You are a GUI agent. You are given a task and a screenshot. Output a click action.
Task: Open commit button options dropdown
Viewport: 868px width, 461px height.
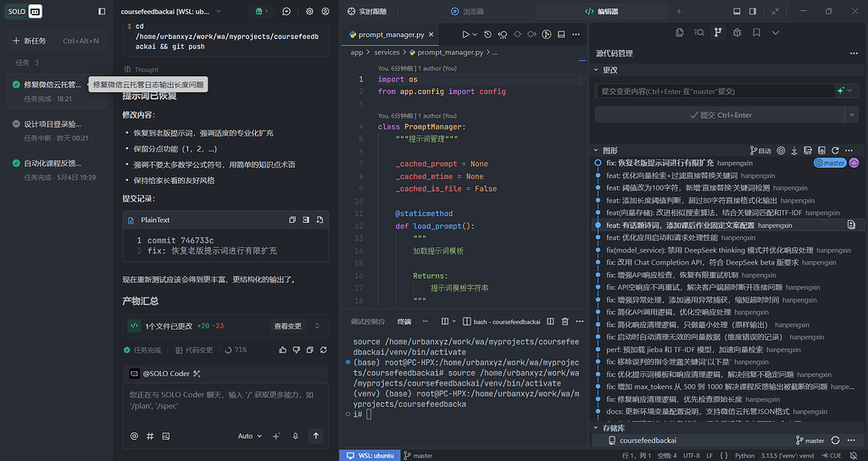point(852,114)
